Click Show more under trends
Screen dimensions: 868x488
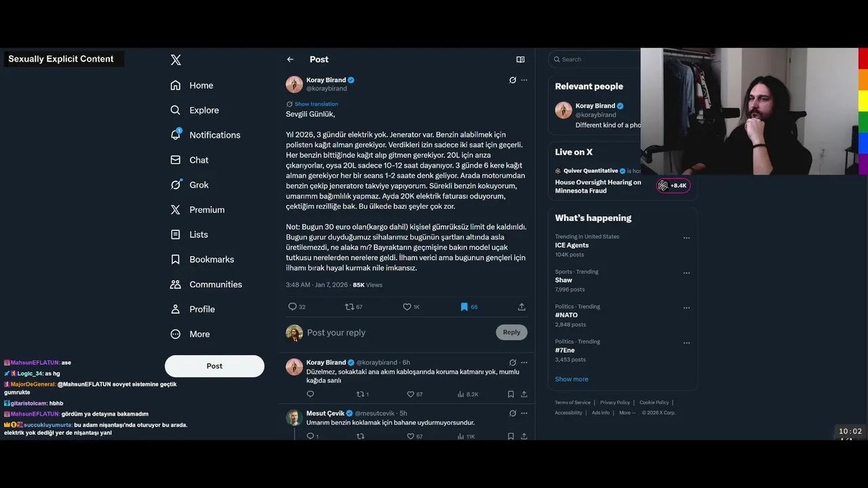(x=572, y=379)
